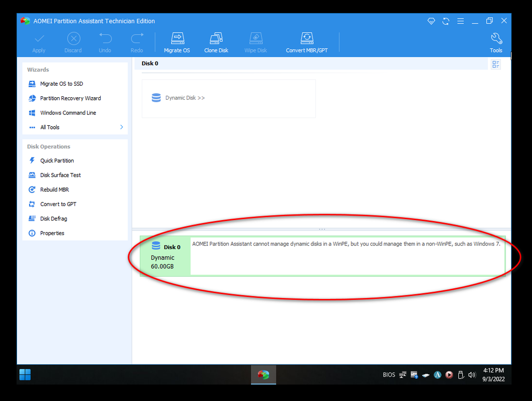This screenshot has width=532, height=401.
Task: Close the AOMEI Partition Assistant window
Action: point(504,21)
